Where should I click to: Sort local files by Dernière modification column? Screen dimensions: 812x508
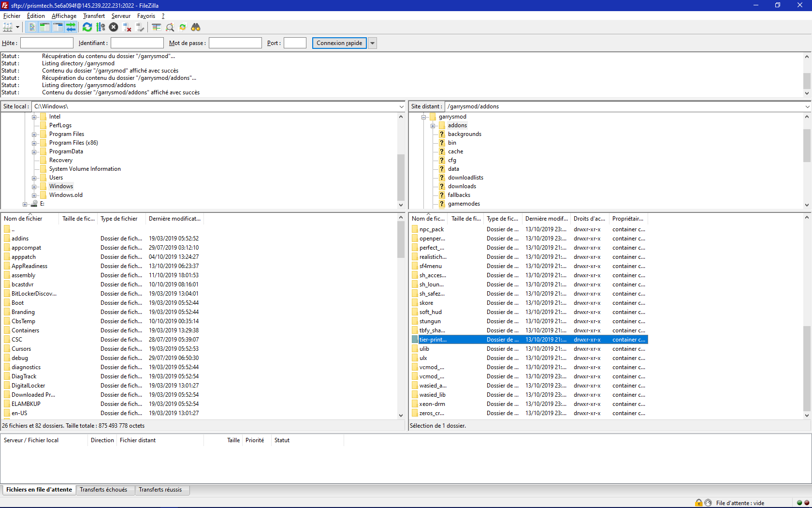(174, 219)
